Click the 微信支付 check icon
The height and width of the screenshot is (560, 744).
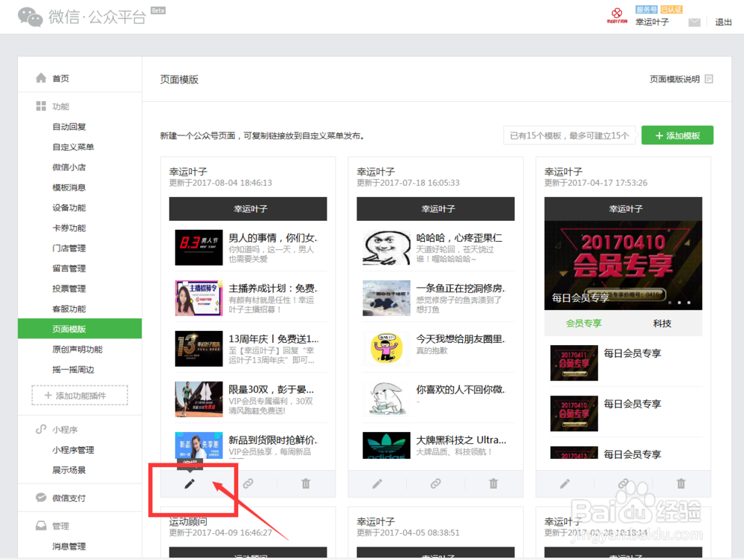pyautogui.click(x=41, y=498)
